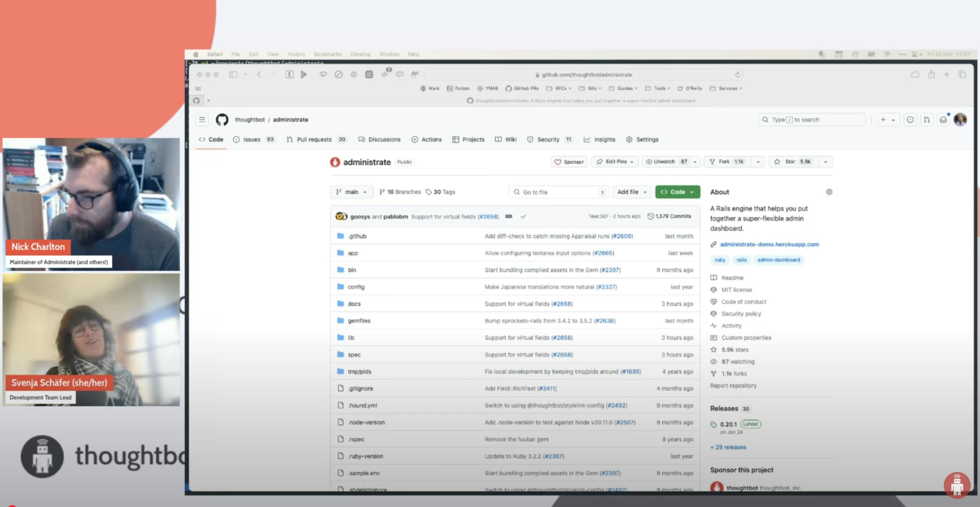Open the repository About settings gear
Screen dimensions: 980x507
[829, 192]
